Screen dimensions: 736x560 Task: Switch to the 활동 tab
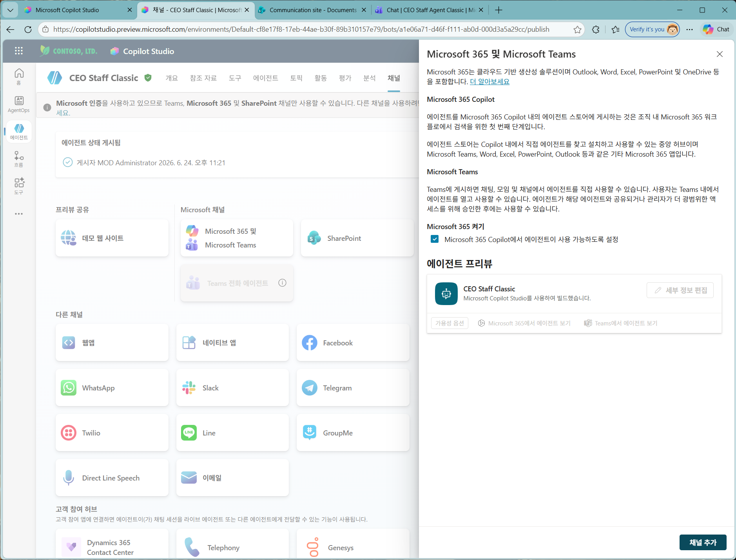pos(321,78)
